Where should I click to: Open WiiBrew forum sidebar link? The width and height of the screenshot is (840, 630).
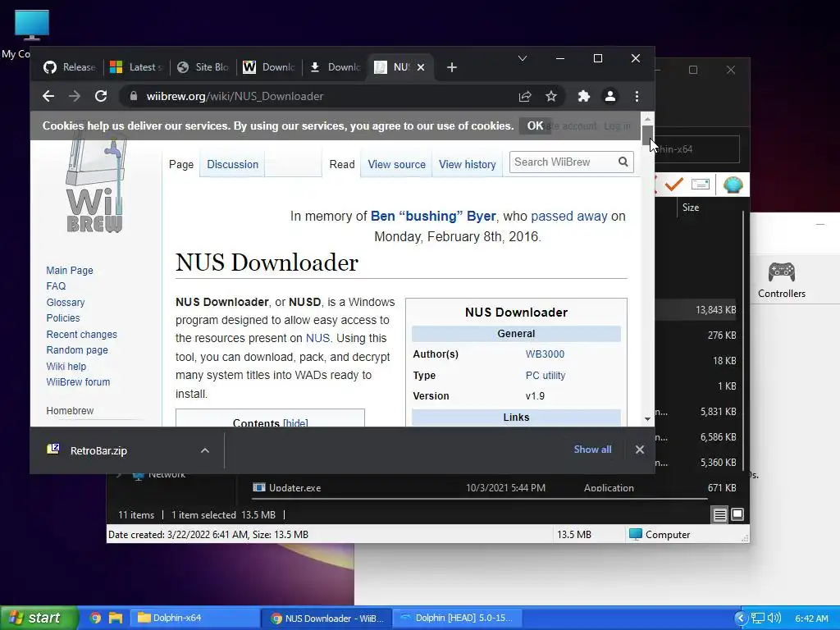point(78,382)
